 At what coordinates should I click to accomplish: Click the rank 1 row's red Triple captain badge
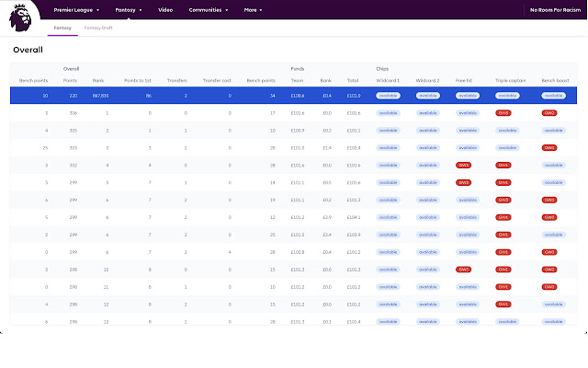pos(503,112)
